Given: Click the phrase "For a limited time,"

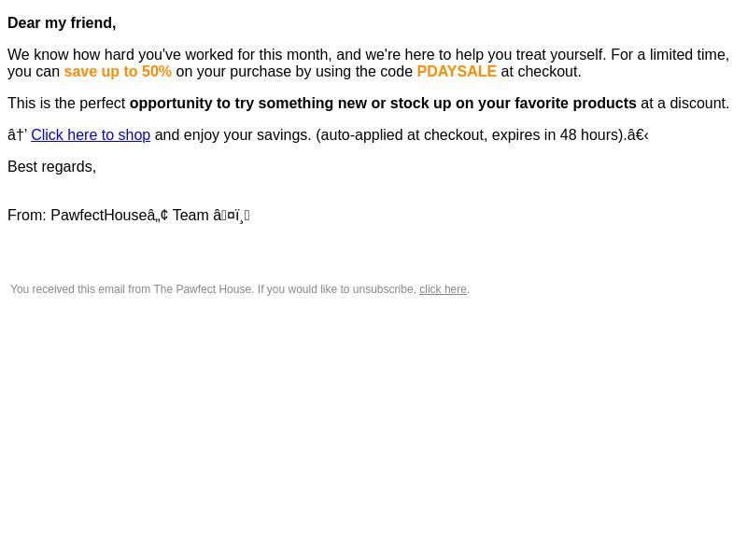Looking at the screenshot, I should pyautogui.click(x=669, y=55).
